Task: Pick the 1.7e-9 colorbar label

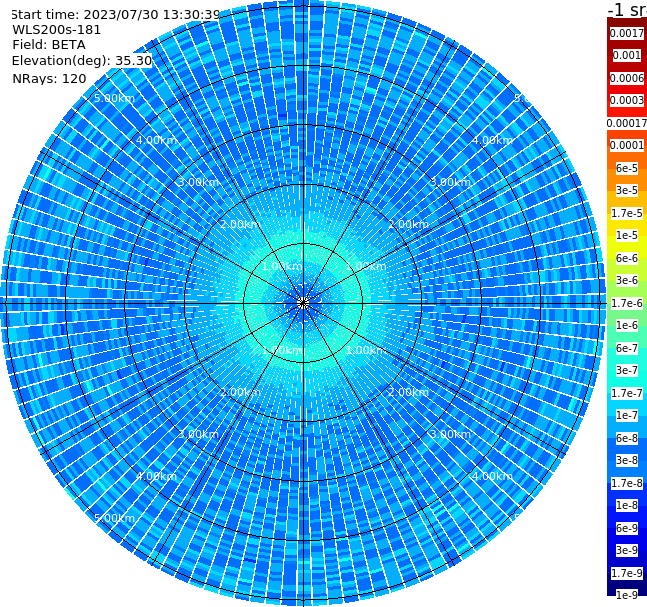Action: click(627, 573)
